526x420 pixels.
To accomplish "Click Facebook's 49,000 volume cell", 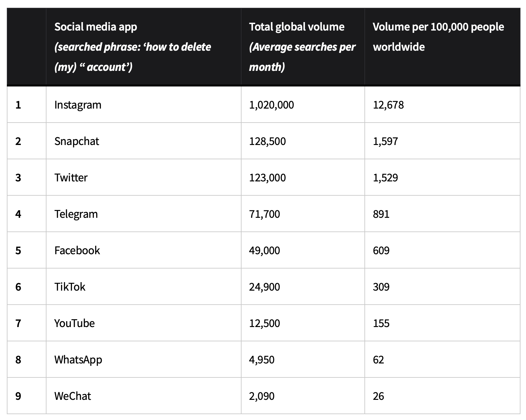I will pos(264,250).
